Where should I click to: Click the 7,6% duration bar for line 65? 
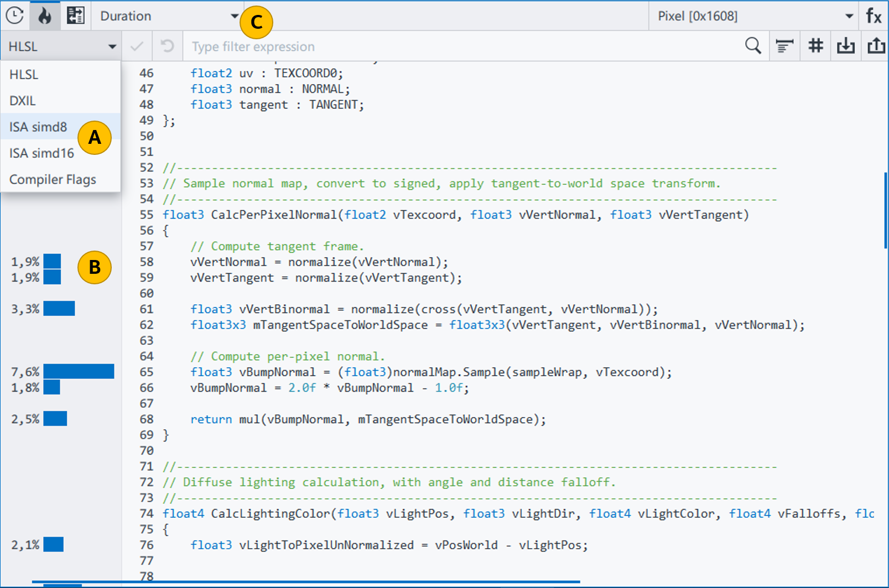click(79, 372)
